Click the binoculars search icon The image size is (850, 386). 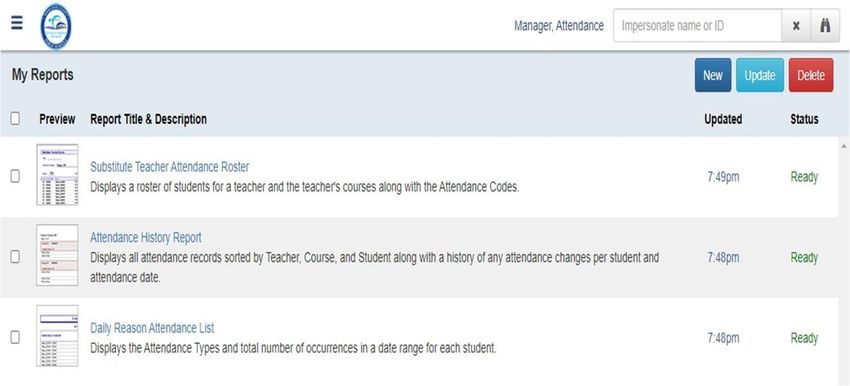[x=825, y=25]
